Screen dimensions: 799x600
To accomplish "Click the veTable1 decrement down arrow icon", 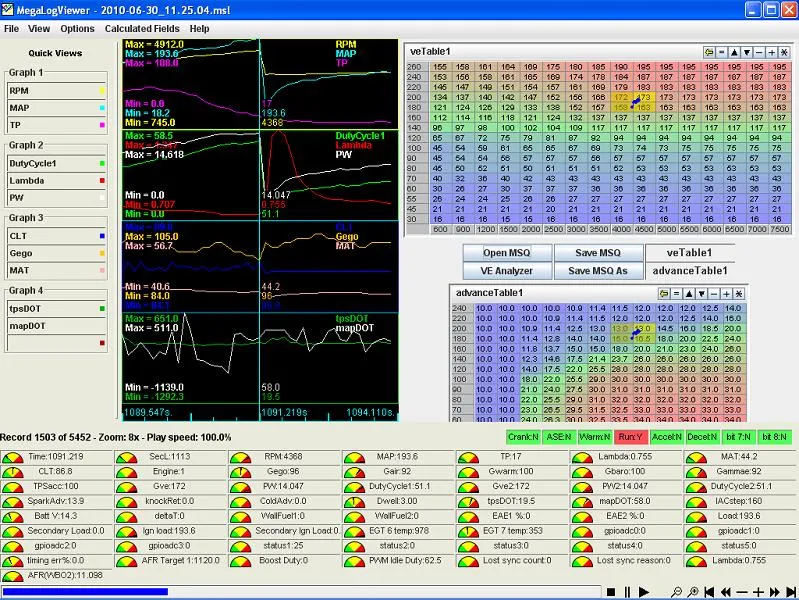I will pyautogui.click(x=747, y=52).
